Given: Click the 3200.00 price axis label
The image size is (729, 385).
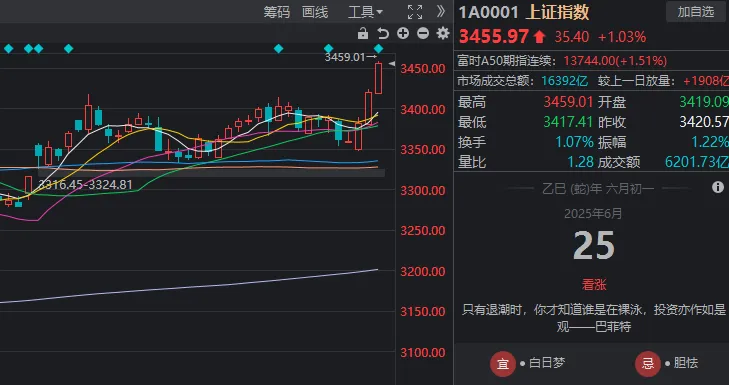Looking at the screenshot, I should 423,272.
